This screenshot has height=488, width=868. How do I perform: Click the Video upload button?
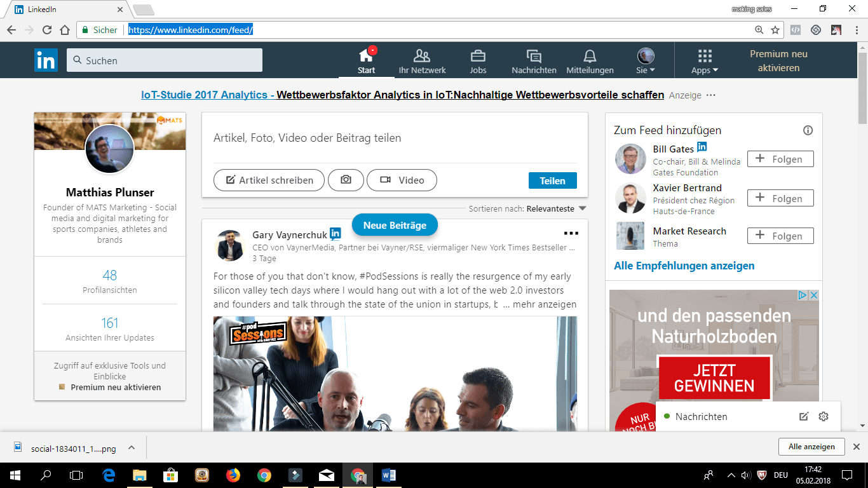coord(402,180)
